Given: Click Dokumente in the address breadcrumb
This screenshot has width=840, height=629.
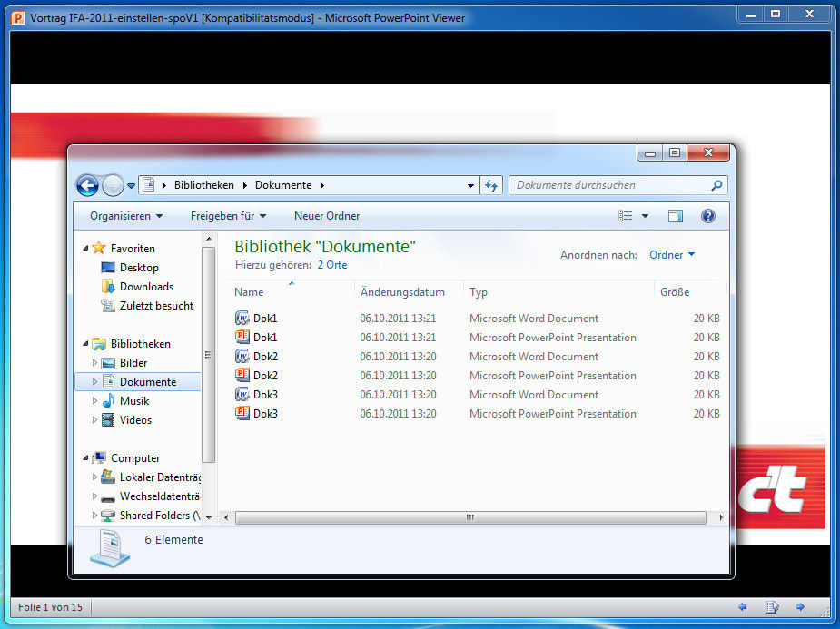Looking at the screenshot, I should point(282,185).
